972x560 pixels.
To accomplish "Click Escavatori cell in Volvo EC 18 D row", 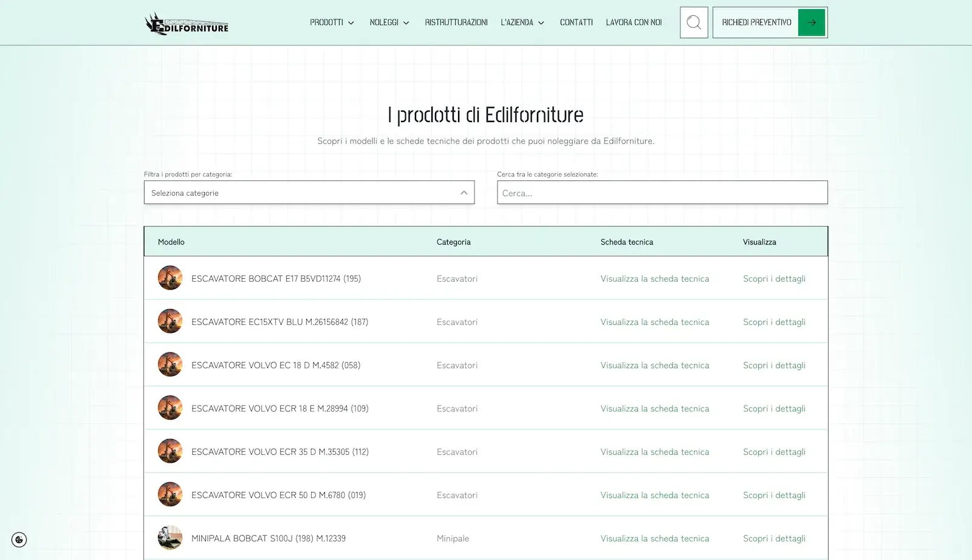I will click(x=457, y=365).
